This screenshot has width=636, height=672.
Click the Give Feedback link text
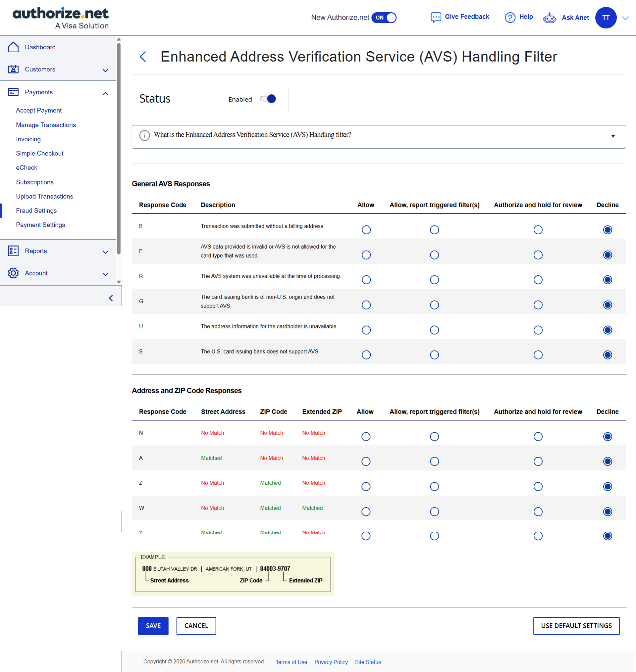467,17
